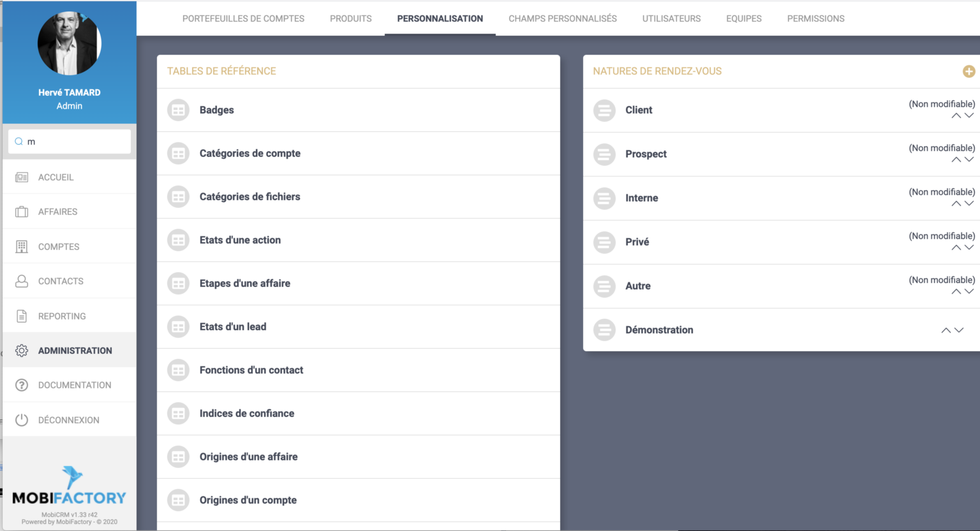Viewport: 980px width, 531px height.
Task: Move Démonstration down with the down chevron
Action: (959, 330)
